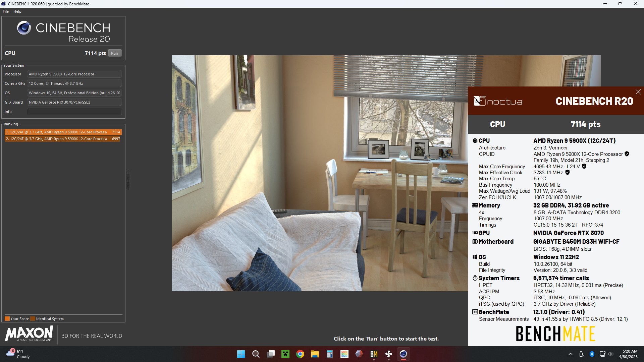Click the verified shield beside Max Effective Clock
Viewport: 644px width, 362px height.
pos(568,173)
